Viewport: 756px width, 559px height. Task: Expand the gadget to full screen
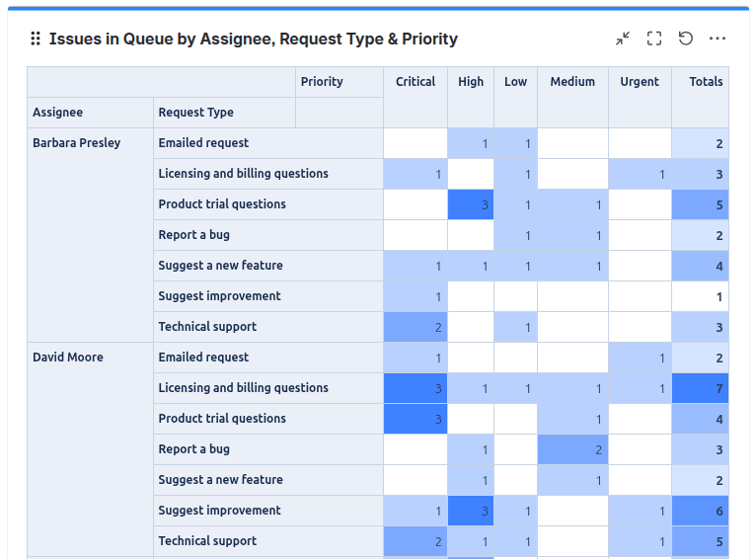[654, 39]
